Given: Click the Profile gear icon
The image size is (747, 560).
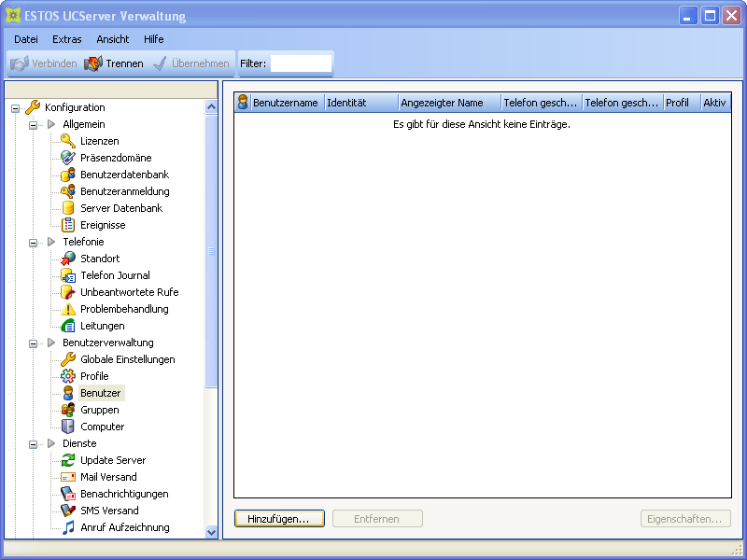Looking at the screenshot, I should pyautogui.click(x=68, y=376).
